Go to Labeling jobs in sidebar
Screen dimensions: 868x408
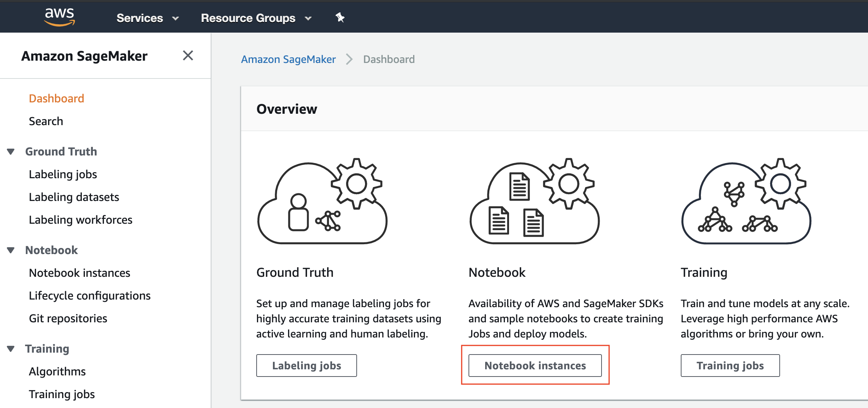63,174
